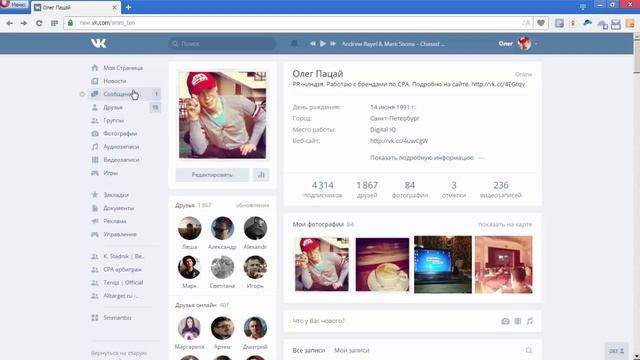Open laptop photo thumbnail
Image resolution: width=640 pixels, height=360 pixels.
click(443, 264)
